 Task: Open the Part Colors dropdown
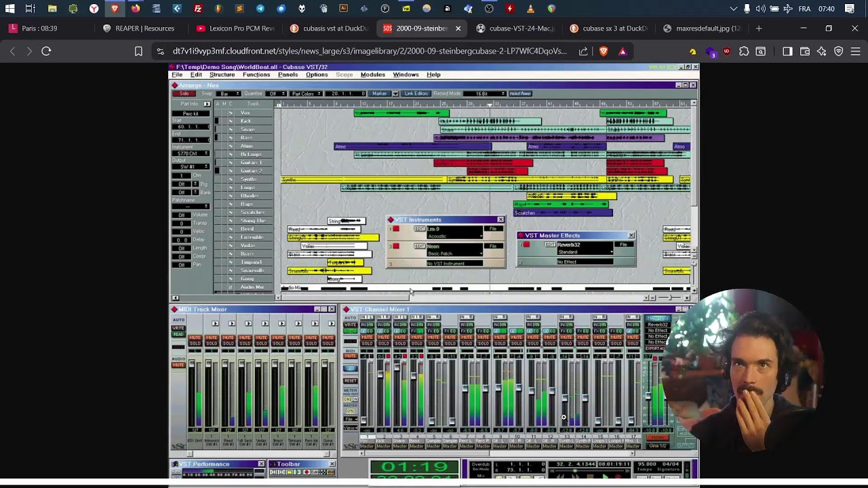[306, 94]
